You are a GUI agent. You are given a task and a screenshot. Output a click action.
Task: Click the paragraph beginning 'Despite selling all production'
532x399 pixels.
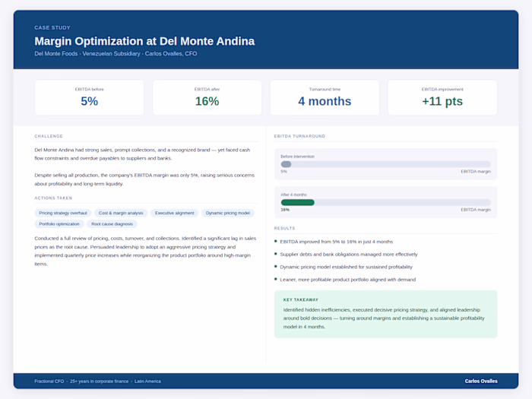tap(144, 179)
